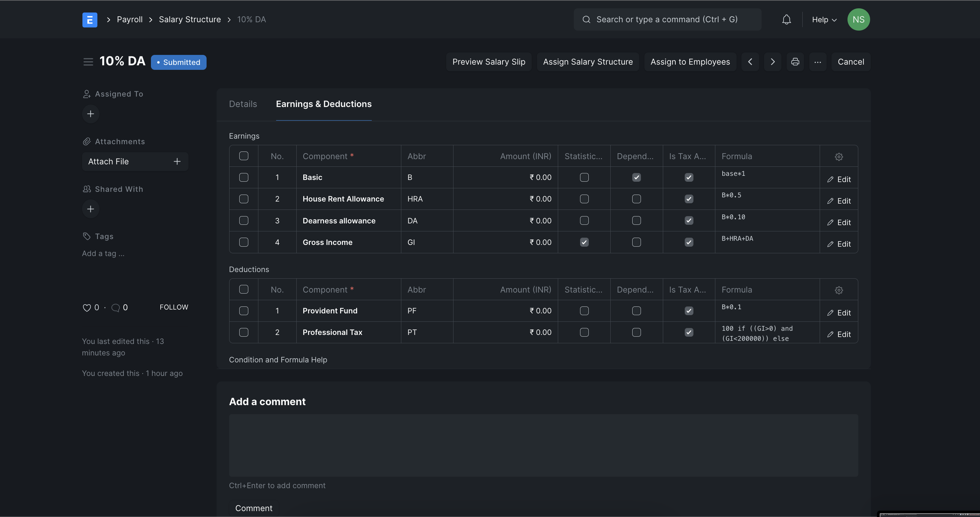The width and height of the screenshot is (980, 517).
Task: Open column settings gear on Deductions table
Action: 839,290
